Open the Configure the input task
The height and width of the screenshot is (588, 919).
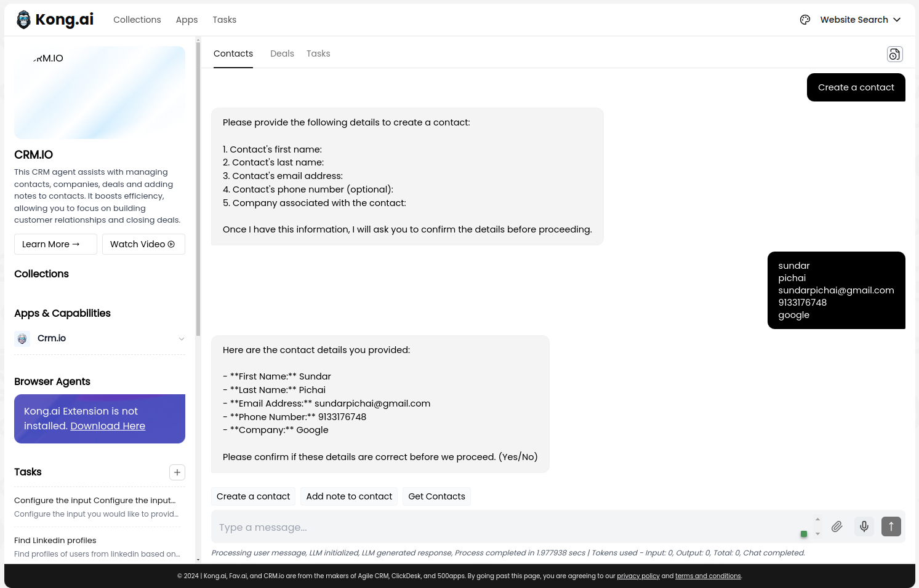tap(97, 507)
